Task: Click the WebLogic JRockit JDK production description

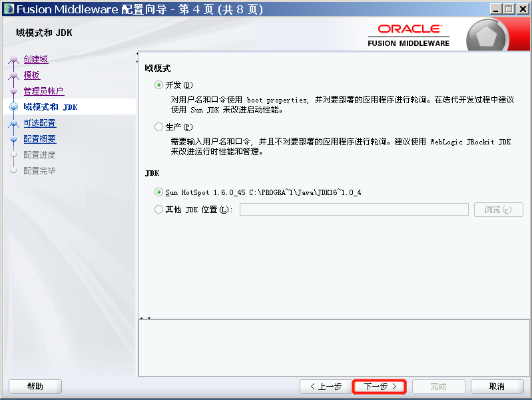Action: coord(341,146)
